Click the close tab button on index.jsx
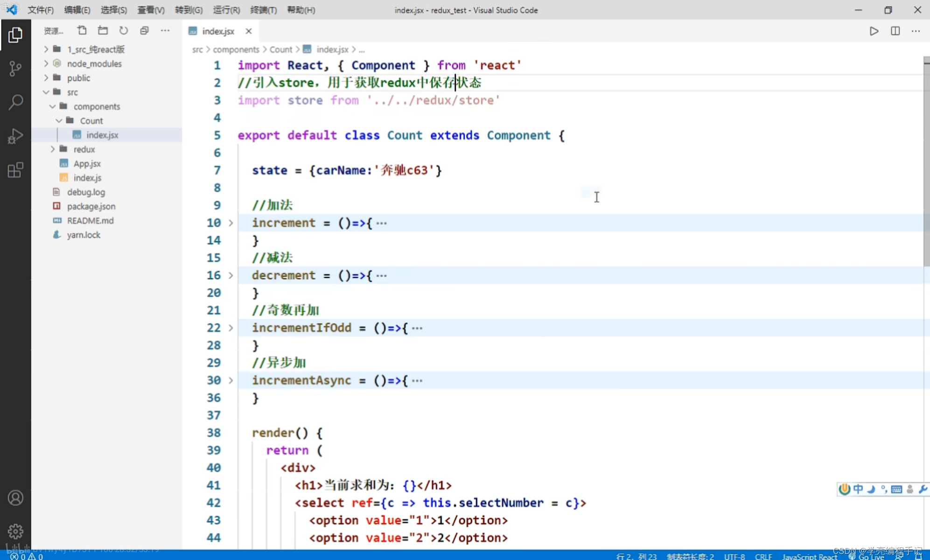This screenshot has height=560, width=930. 249,31
